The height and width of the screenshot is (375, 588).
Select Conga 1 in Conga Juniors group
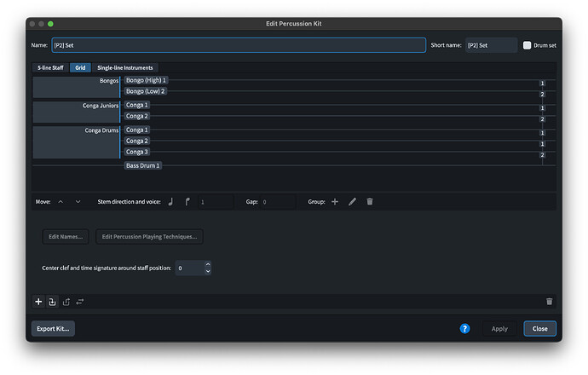pyautogui.click(x=137, y=105)
